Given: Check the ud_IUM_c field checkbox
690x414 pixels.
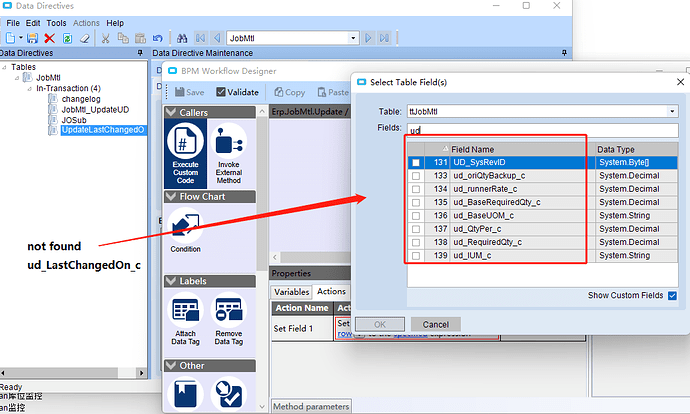Looking at the screenshot, I should 416,256.
